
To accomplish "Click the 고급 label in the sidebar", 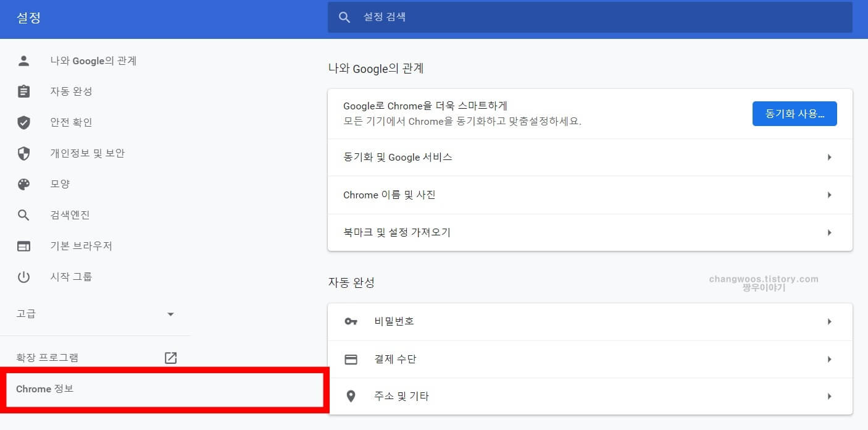I will 26,314.
